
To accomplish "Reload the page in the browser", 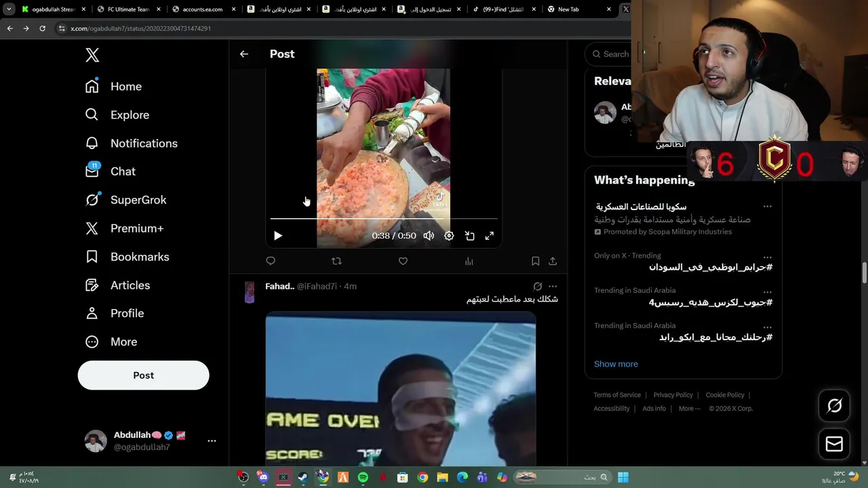I will click(x=42, y=28).
